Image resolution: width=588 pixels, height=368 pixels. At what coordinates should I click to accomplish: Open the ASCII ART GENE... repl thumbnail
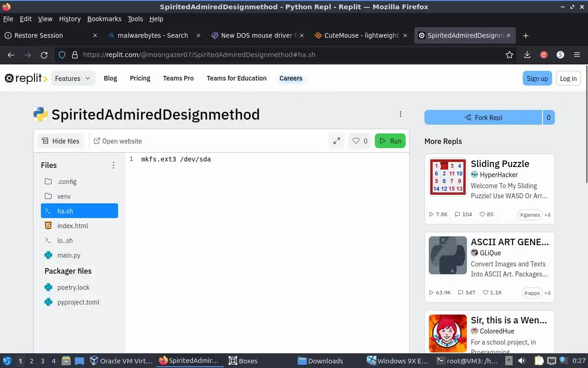[x=448, y=255]
